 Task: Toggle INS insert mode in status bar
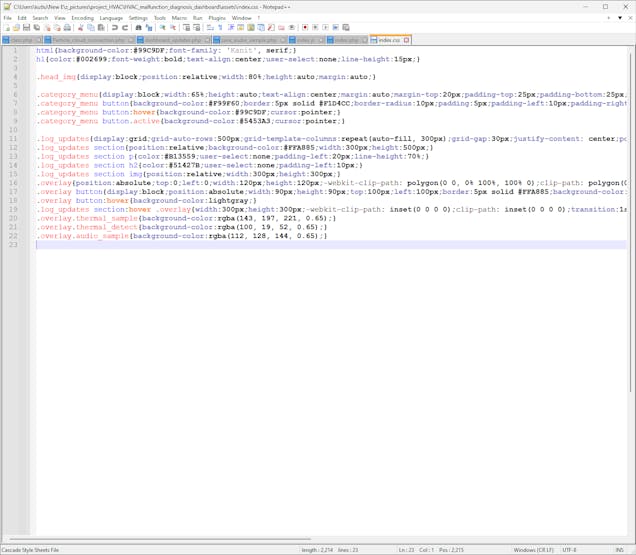click(620, 549)
